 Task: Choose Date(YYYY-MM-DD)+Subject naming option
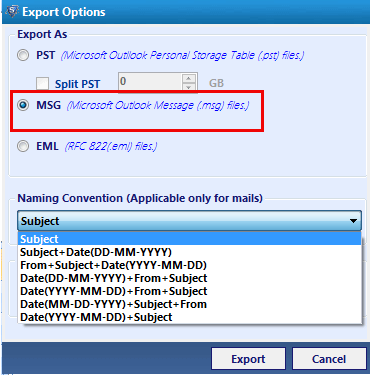[190, 317]
